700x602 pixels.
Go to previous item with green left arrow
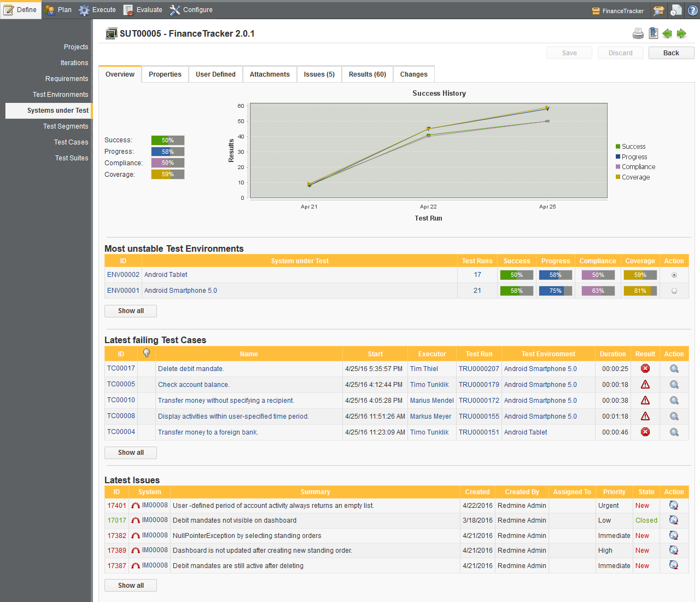667,34
